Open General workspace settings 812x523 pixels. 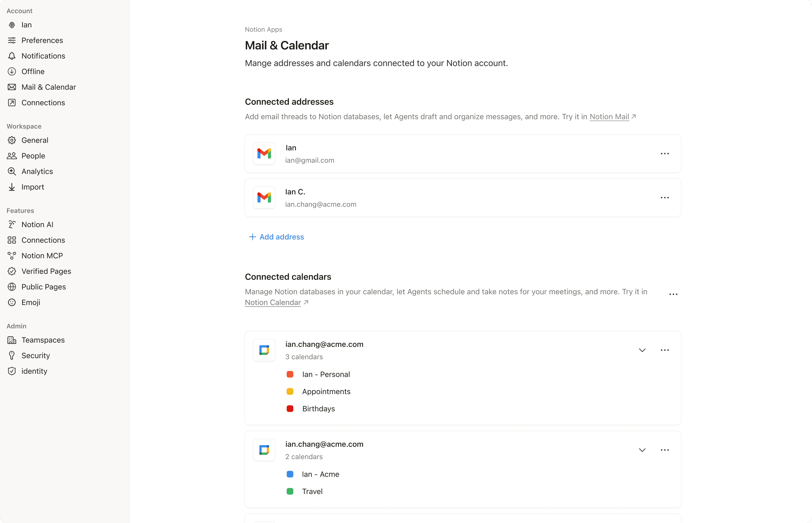click(x=35, y=140)
